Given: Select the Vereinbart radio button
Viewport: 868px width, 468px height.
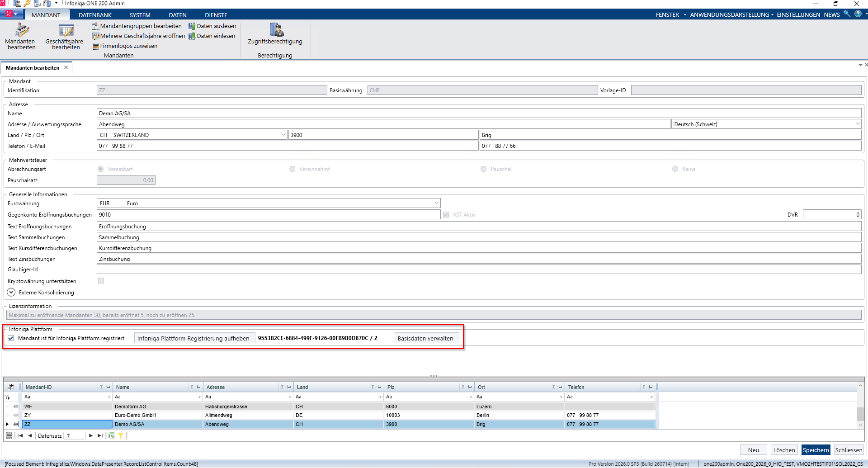Looking at the screenshot, I should pos(101,169).
